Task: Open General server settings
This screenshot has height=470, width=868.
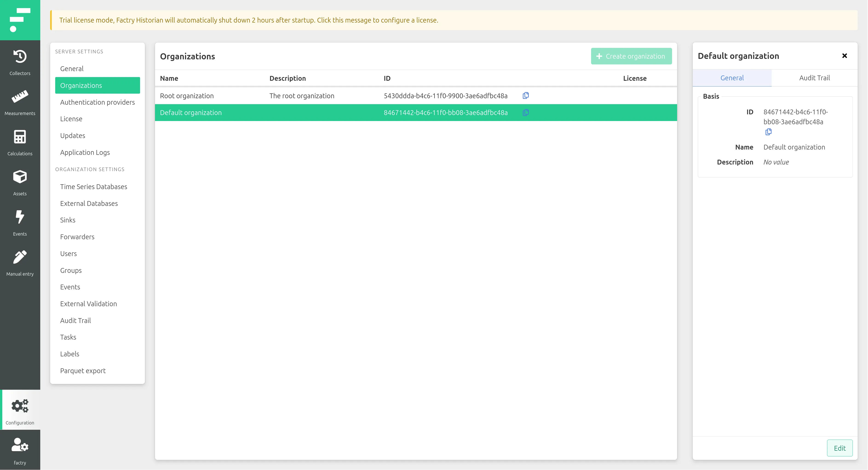Action: (x=97, y=69)
